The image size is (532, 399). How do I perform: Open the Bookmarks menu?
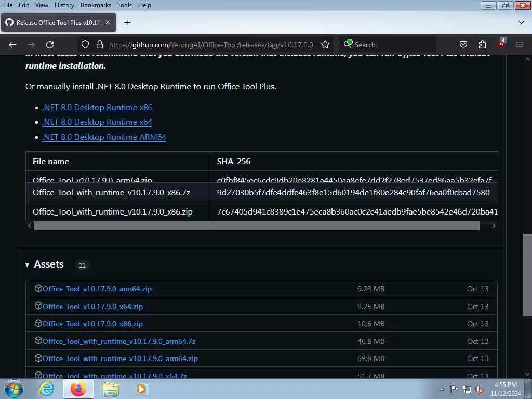(96, 5)
